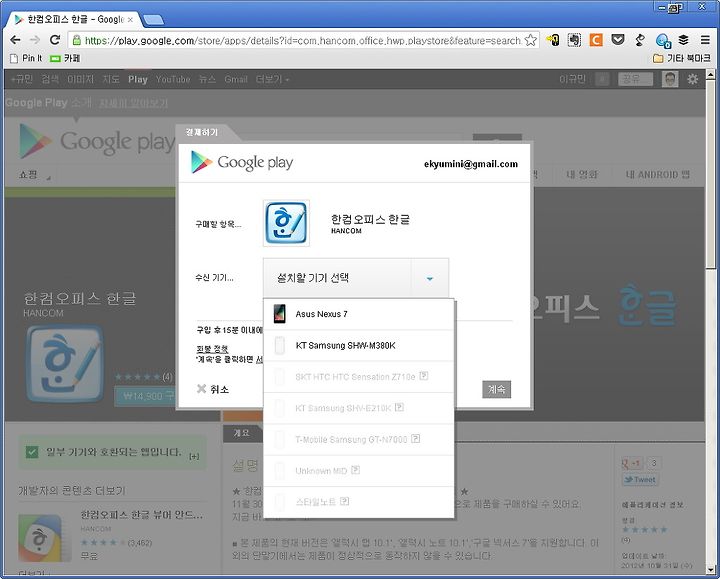The height and width of the screenshot is (579, 720).
Task: Open the 내 영화 tab
Action: point(582,174)
